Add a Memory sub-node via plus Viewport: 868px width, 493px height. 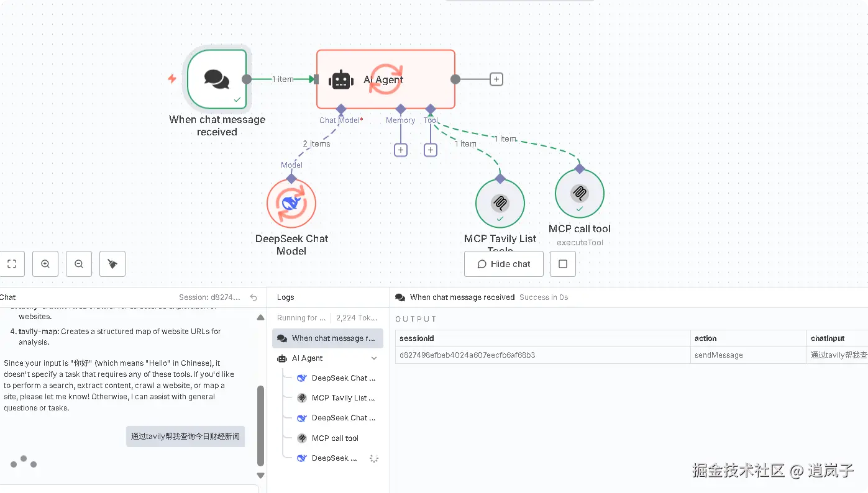[401, 150]
